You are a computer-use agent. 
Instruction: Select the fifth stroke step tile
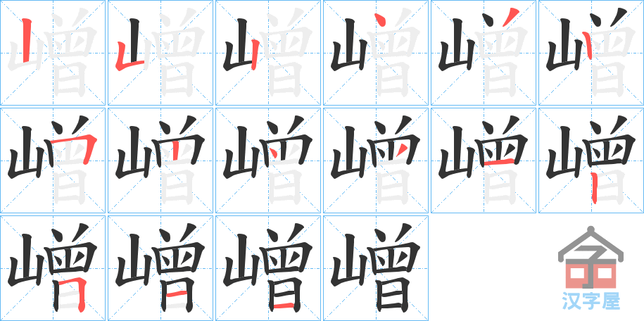click(x=484, y=53)
